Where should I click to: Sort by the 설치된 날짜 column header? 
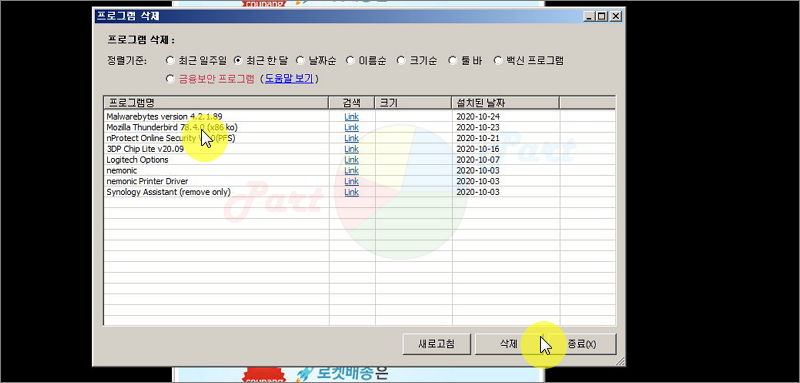(x=506, y=103)
